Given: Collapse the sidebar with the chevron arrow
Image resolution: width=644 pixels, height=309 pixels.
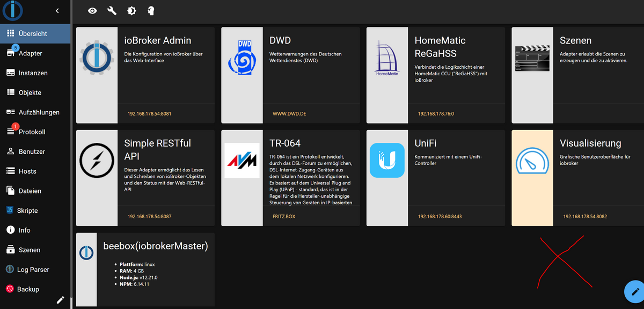Looking at the screenshot, I should (x=57, y=11).
